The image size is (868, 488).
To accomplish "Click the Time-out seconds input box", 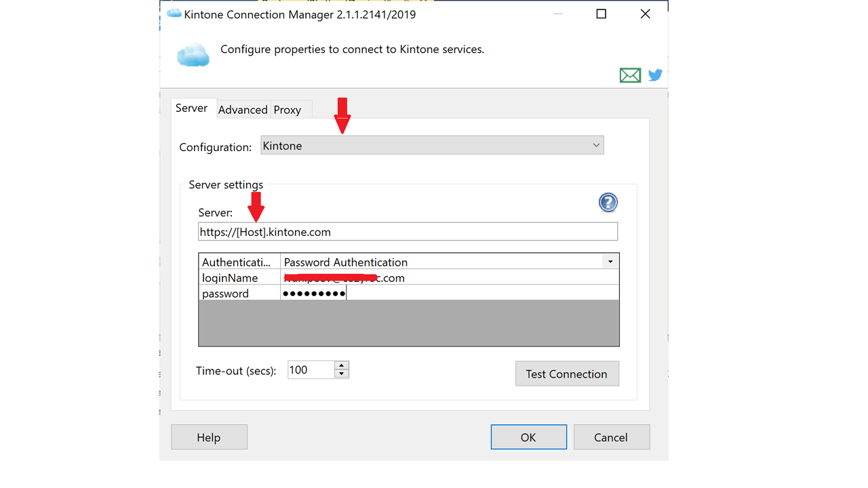I will (311, 370).
